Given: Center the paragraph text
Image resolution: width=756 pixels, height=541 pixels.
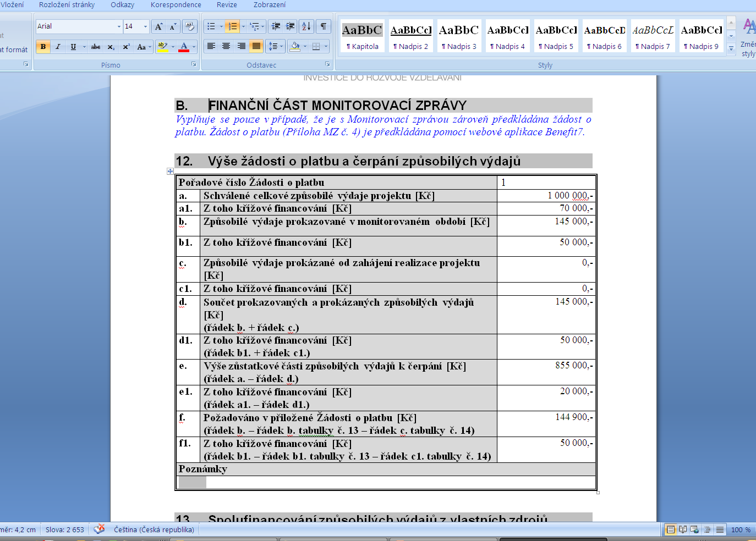Looking at the screenshot, I should (x=226, y=47).
